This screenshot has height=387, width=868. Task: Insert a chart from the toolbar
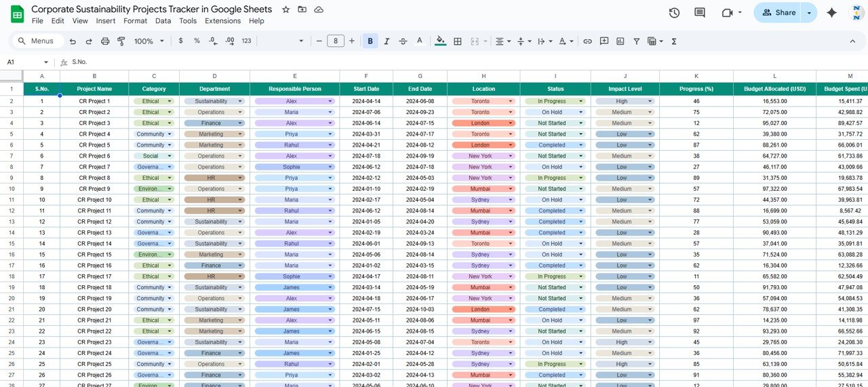point(620,41)
